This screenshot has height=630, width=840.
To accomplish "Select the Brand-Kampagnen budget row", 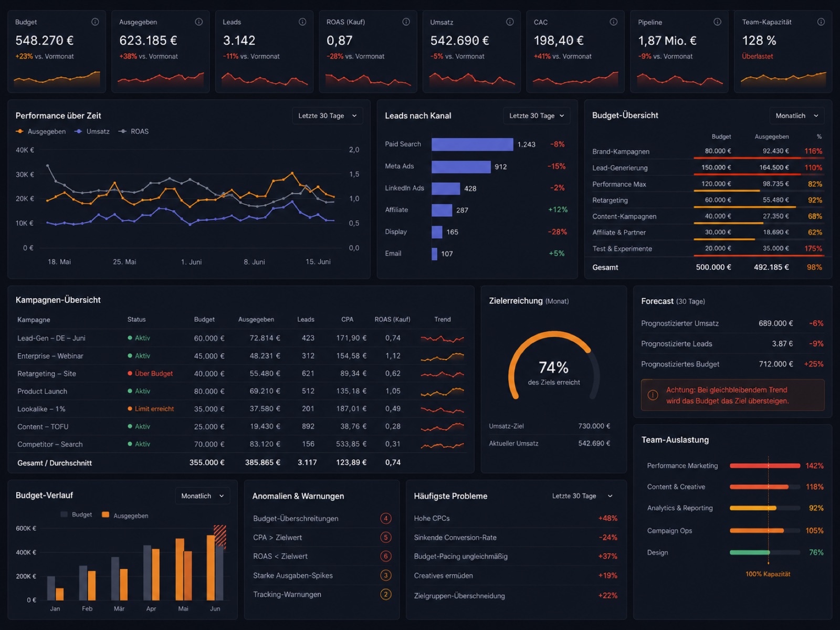I will [x=707, y=151].
